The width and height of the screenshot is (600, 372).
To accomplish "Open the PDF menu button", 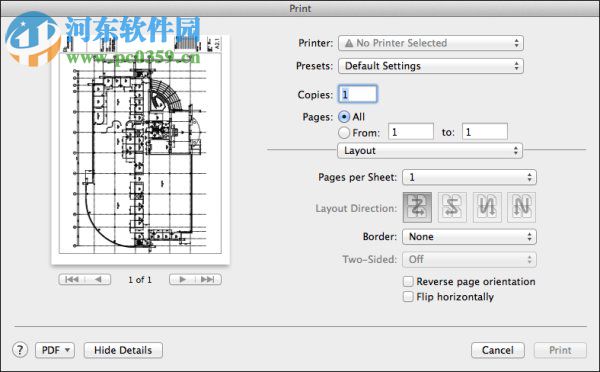I will 55,350.
